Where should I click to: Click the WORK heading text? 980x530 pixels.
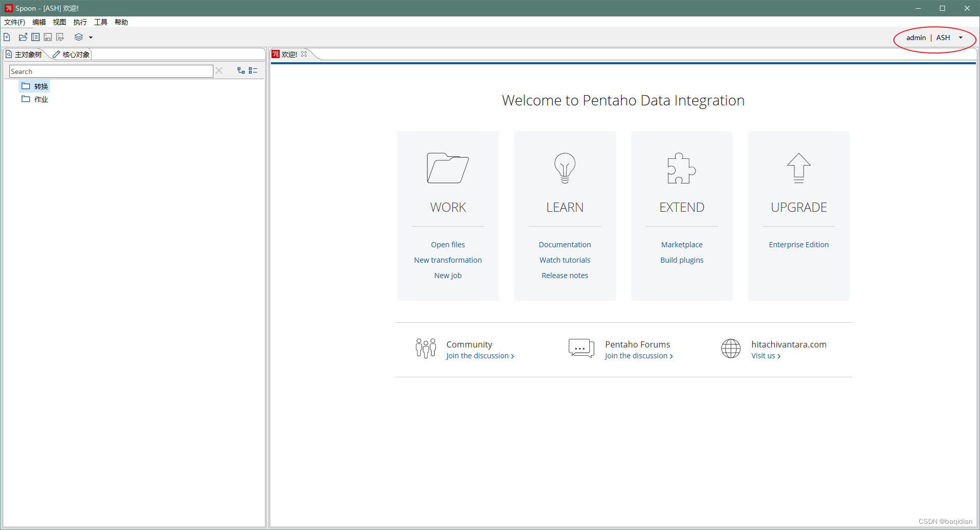coord(448,207)
